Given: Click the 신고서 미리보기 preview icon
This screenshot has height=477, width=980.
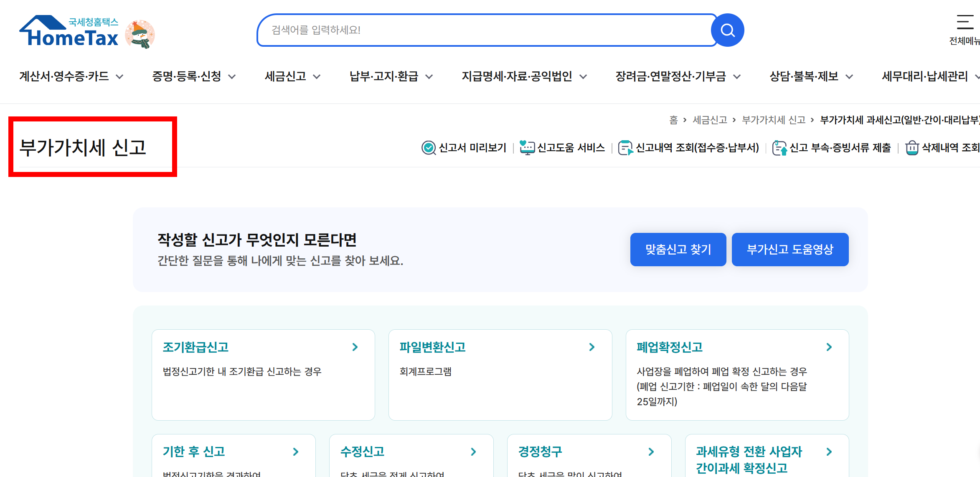Looking at the screenshot, I should [x=428, y=148].
